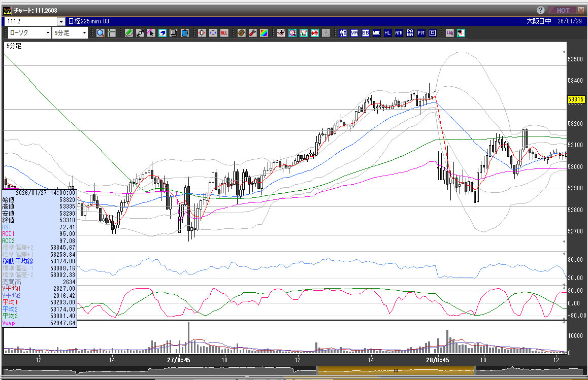
Task: Toggle the MA moving average indicator
Action: tap(354, 33)
